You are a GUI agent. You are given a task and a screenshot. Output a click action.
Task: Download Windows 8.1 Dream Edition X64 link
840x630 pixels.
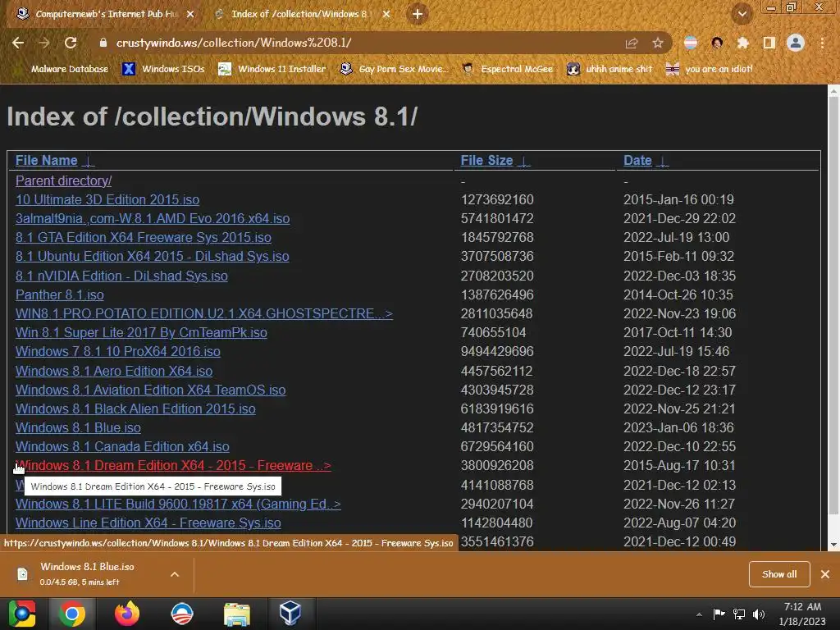tap(173, 466)
